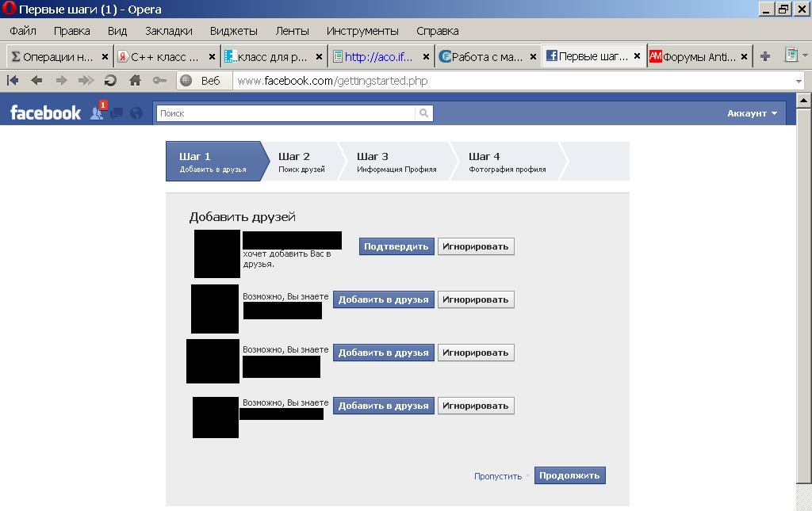The height and width of the screenshot is (511, 812).
Task: Close the 'Первые шаг...' tab
Action: pyautogui.click(x=637, y=56)
